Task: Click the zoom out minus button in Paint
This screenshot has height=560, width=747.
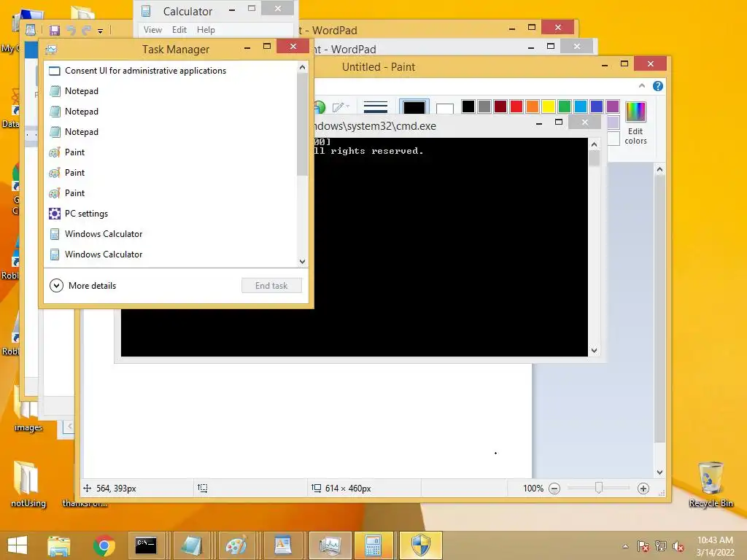Action: (x=554, y=489)
